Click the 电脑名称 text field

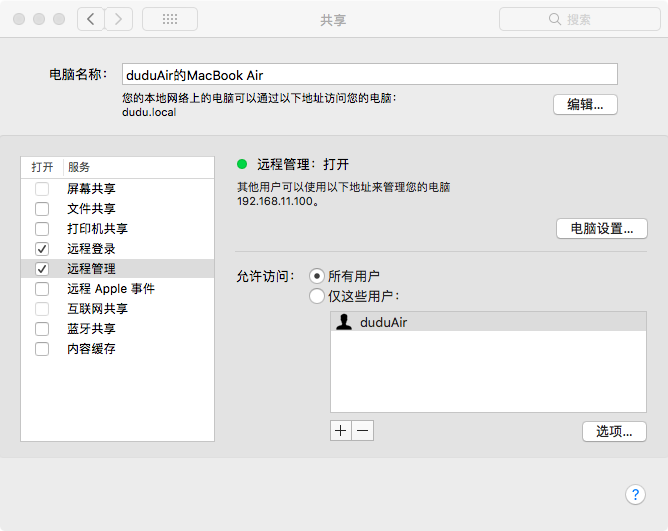click(369, 75)
